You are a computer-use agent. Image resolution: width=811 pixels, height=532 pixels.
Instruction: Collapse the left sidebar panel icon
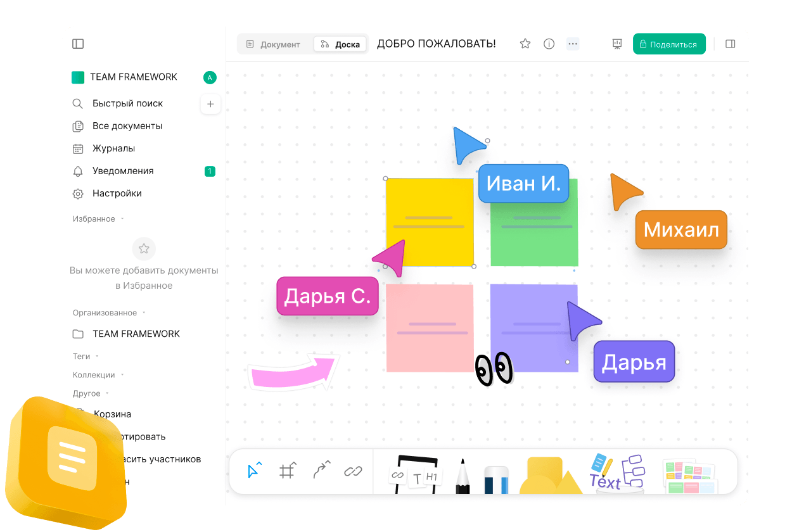[x=78, y=44]
